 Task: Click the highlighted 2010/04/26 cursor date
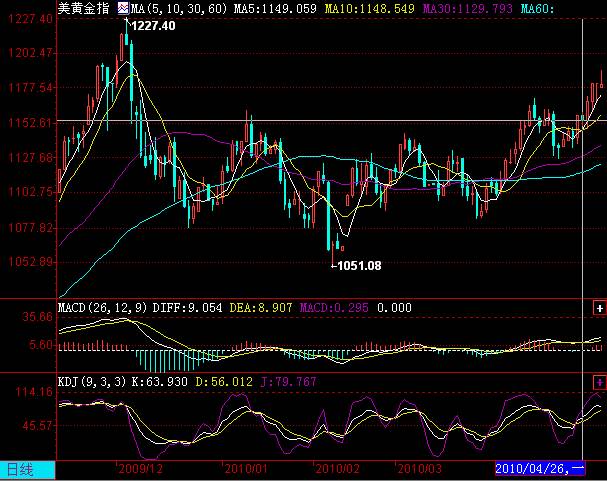tap(540, 469)
